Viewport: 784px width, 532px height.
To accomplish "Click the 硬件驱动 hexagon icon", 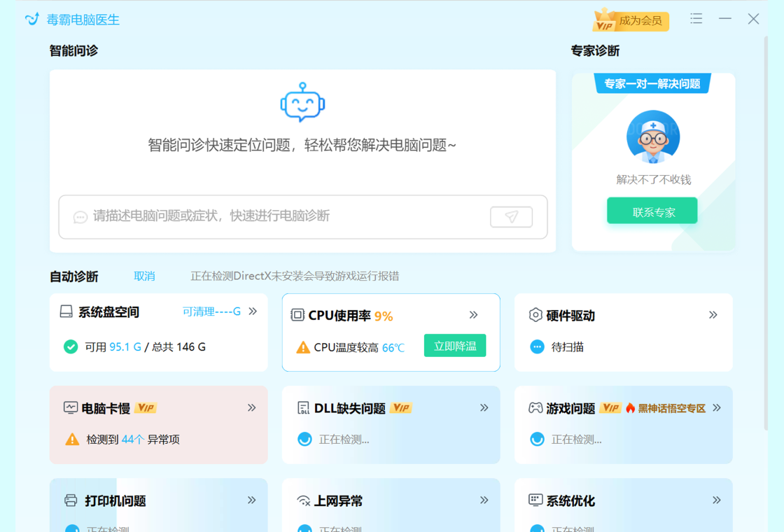I will [535, 316].
